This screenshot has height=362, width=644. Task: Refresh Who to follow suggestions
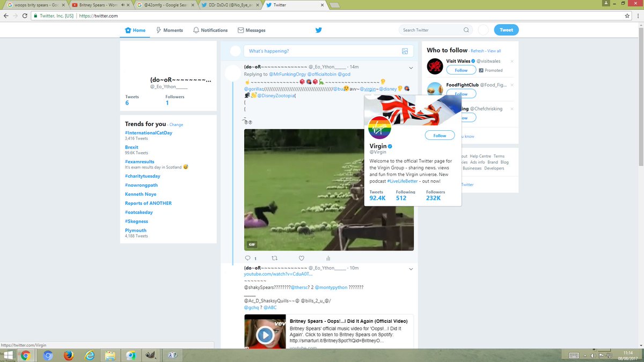[477, 51]
